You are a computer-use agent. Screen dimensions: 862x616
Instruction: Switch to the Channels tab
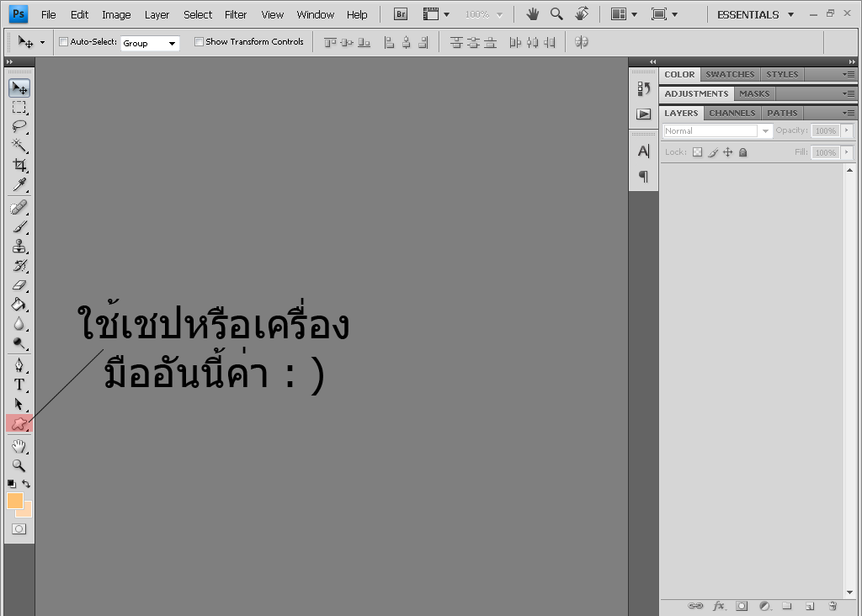[732, 114]
